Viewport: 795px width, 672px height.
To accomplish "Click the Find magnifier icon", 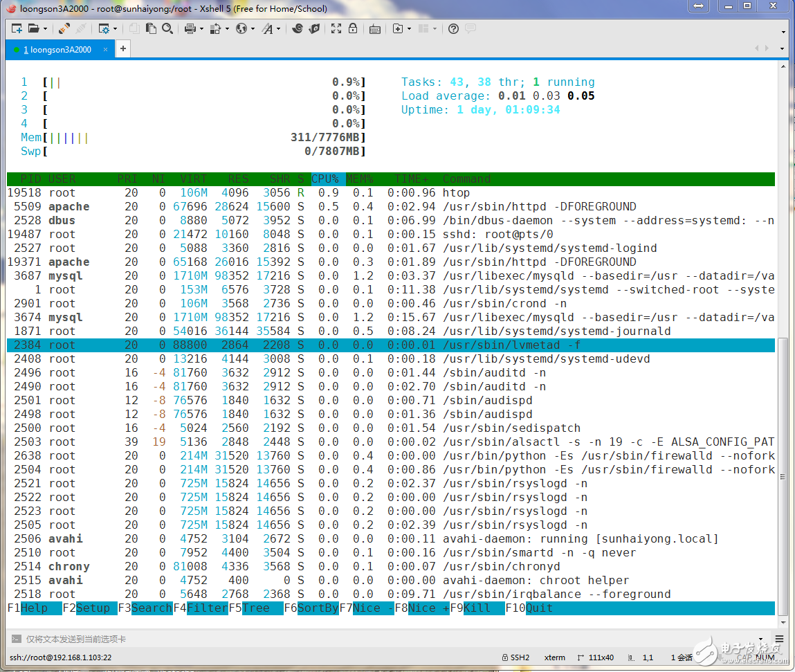I will click(x=167, y=29).
